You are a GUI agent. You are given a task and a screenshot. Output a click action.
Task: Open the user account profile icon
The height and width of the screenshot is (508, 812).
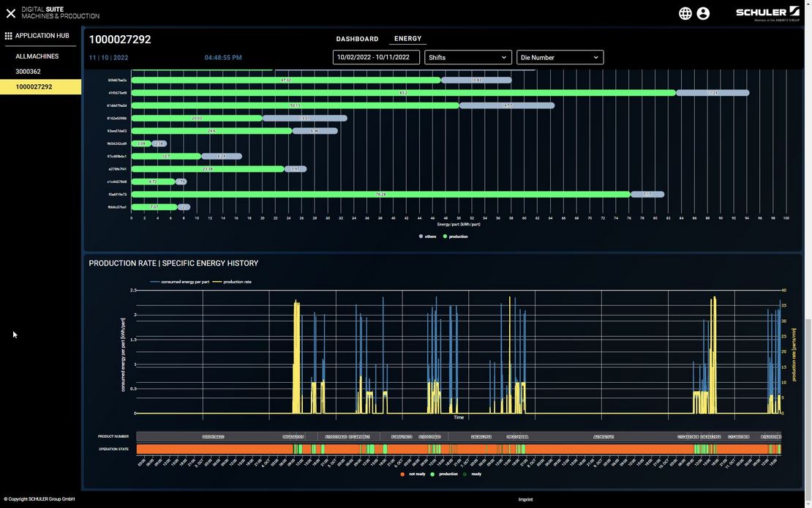tap(703, 13)
